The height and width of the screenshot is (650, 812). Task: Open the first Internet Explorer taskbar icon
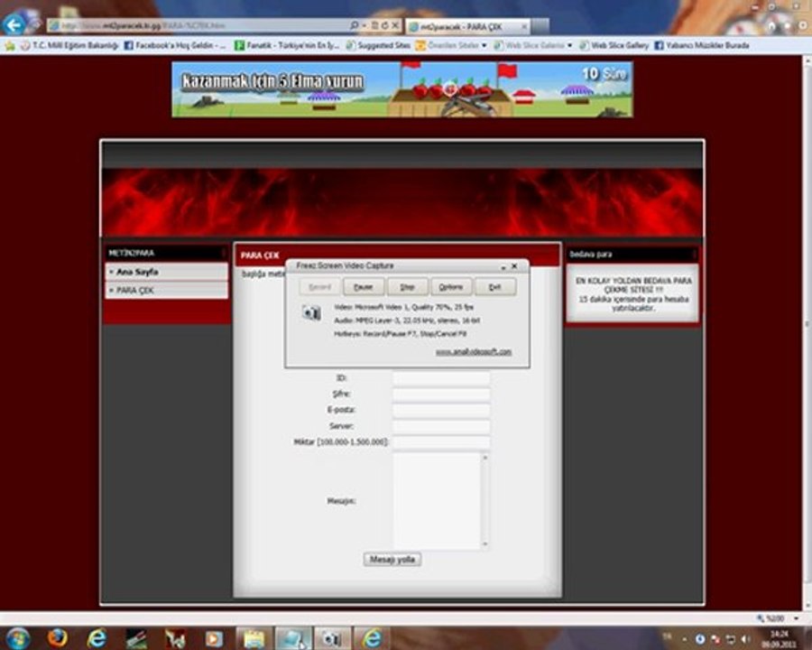(97, 638)
